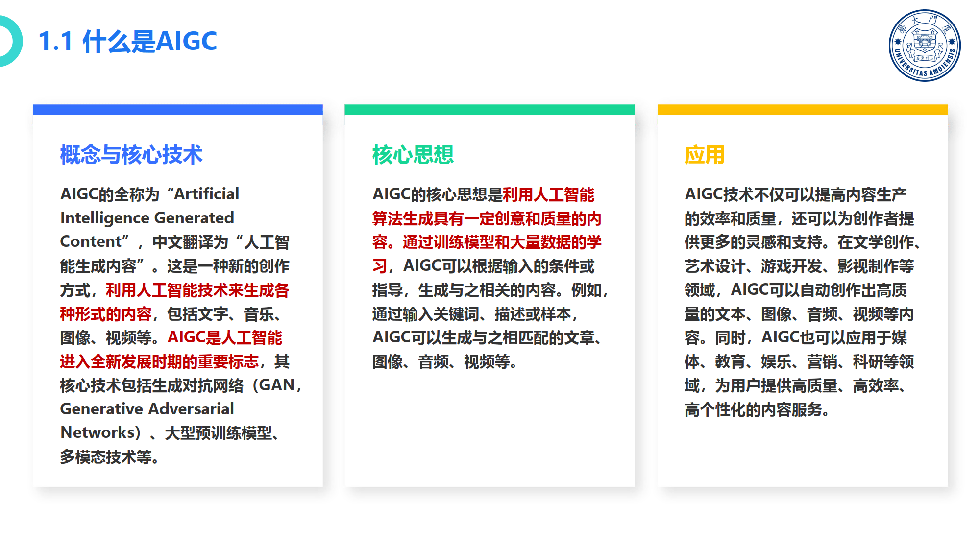The height and width of the screenshot is (551, 980).
Task: Click the line "AIGC技术不仅可以提高内容生产"
Action: tap(796, 194)
